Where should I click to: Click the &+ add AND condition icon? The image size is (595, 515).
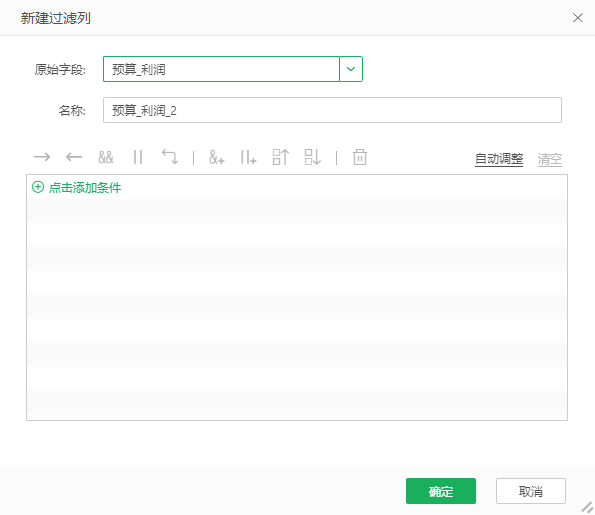click(216, 157)
